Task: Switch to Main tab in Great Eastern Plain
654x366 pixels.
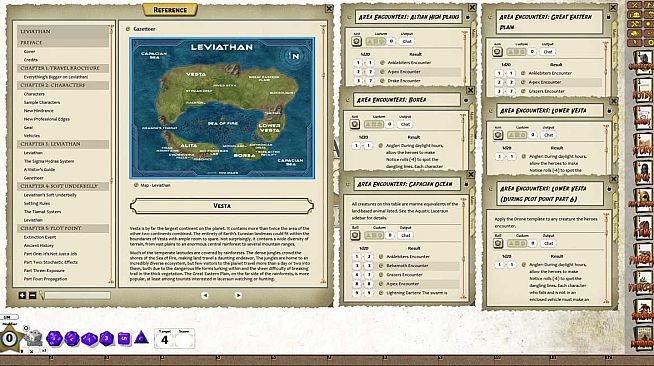Action: [x=614, y=34]
